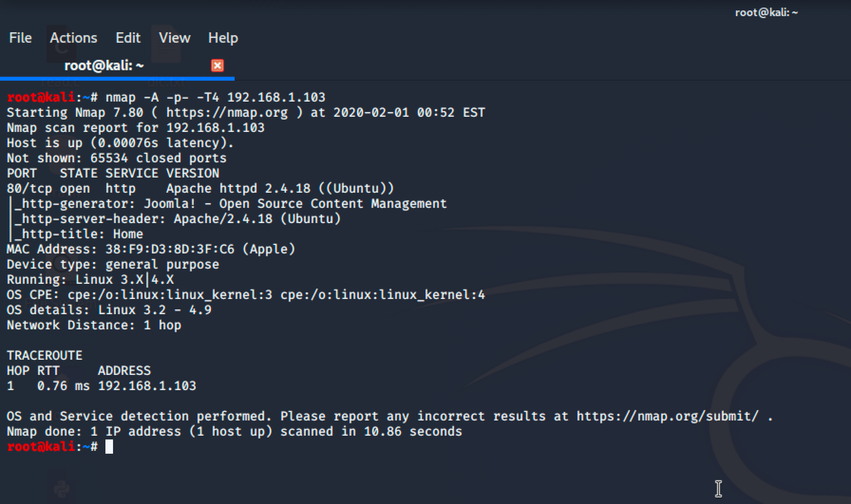Open the Edit menu
This screenshot has height=504, width=851.
[128, 38]
